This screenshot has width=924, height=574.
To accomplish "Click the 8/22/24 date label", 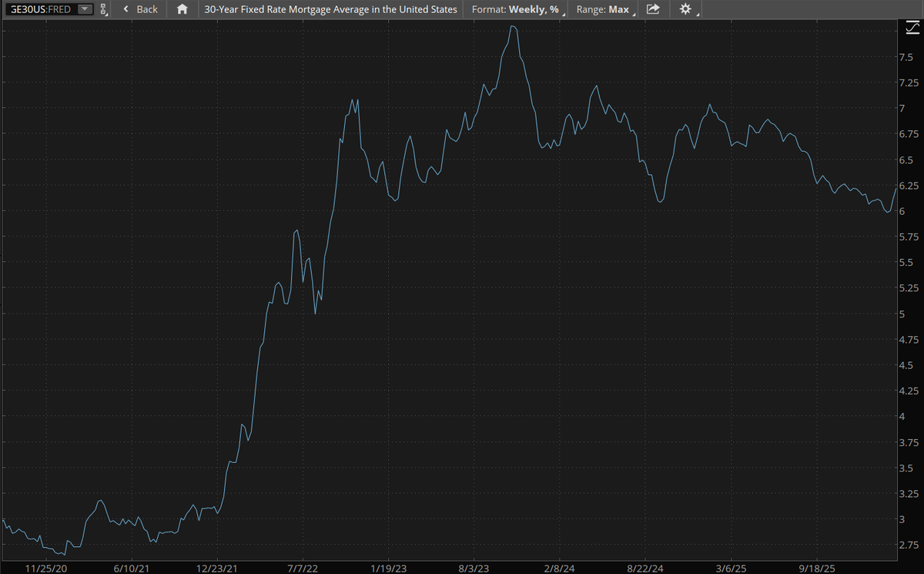I will 645,567.
